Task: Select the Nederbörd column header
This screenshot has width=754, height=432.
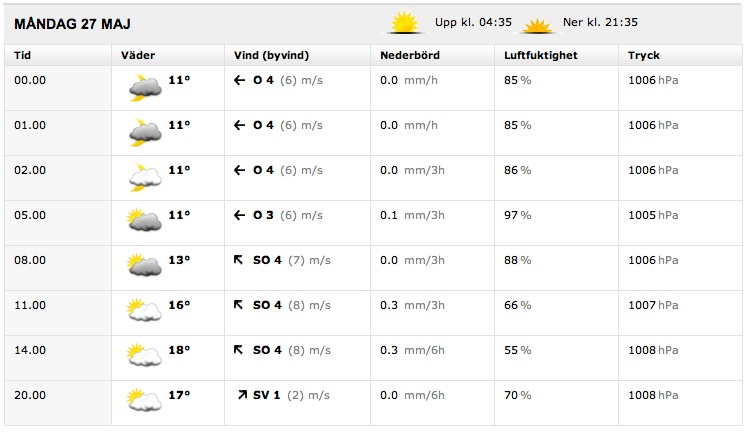Action: (410, 55)
